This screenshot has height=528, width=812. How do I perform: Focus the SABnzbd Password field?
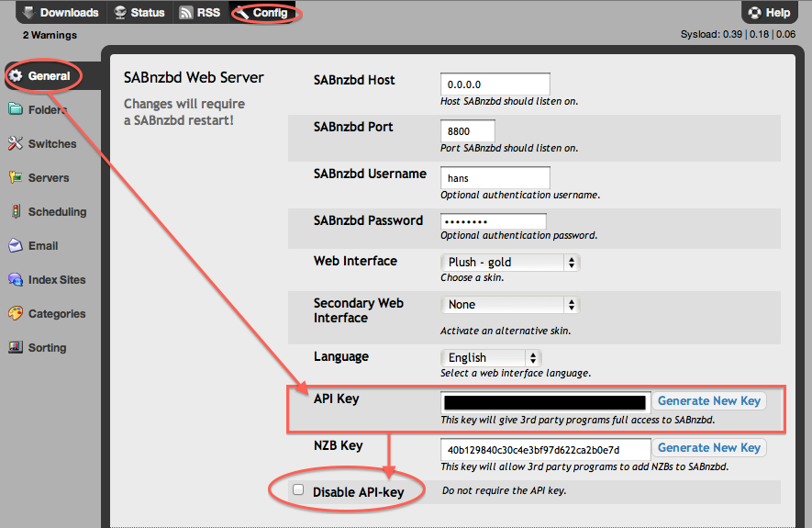(x=494, y=221)
